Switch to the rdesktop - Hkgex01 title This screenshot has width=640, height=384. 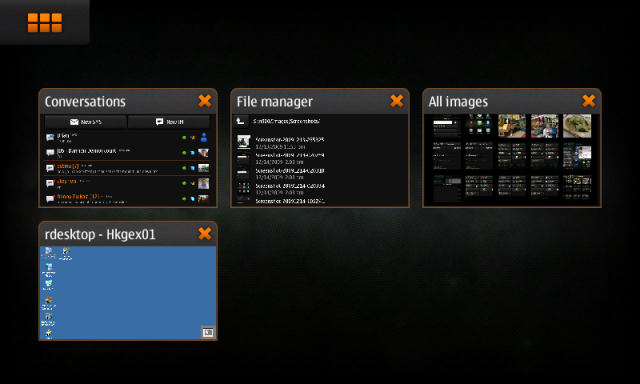tap(100, 235)
